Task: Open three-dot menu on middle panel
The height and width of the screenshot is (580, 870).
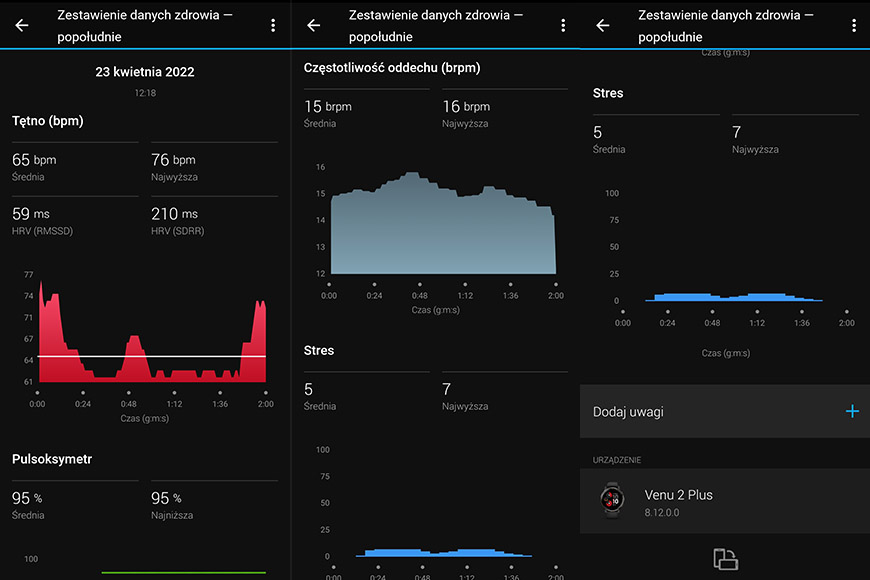Action: click(563, 25)
